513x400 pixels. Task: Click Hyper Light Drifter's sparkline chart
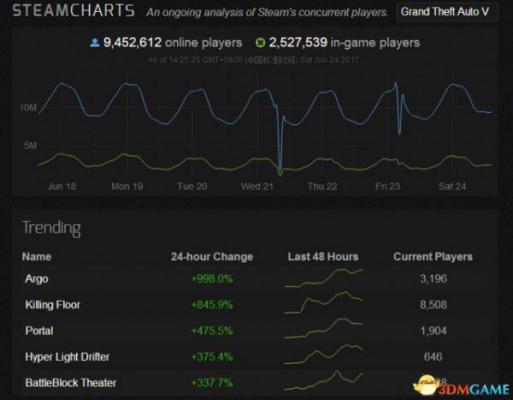click(323, 354)
